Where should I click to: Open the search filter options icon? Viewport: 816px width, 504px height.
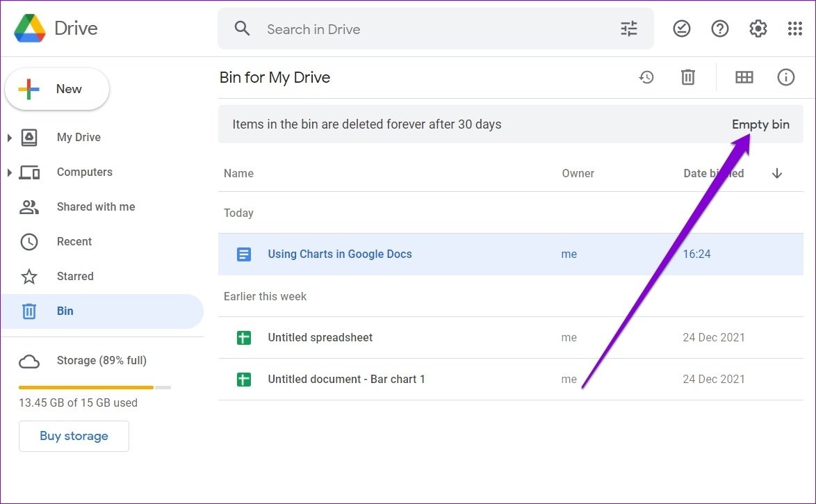(x=628, y=29)
